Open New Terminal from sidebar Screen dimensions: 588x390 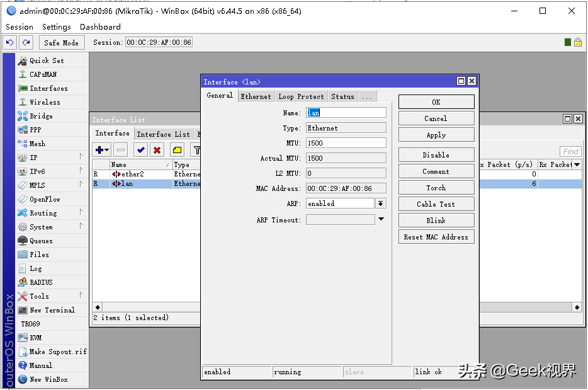click(x=52, y=310)
